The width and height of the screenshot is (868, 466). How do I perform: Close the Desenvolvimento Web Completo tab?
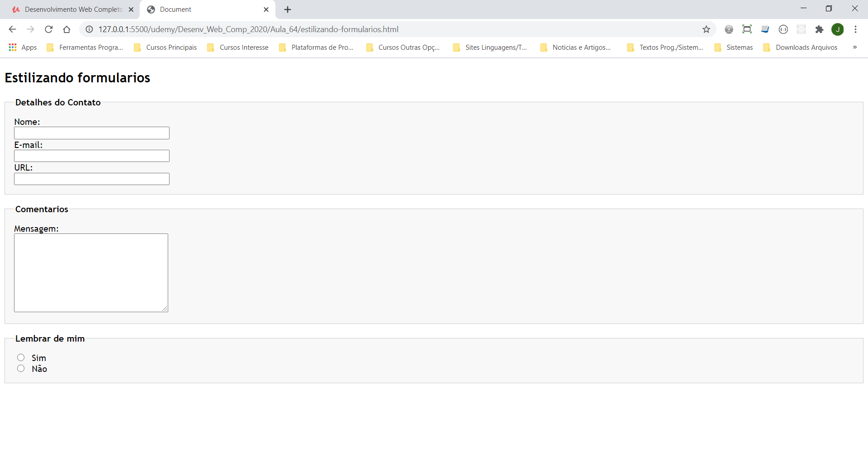(x=131, y=10)
